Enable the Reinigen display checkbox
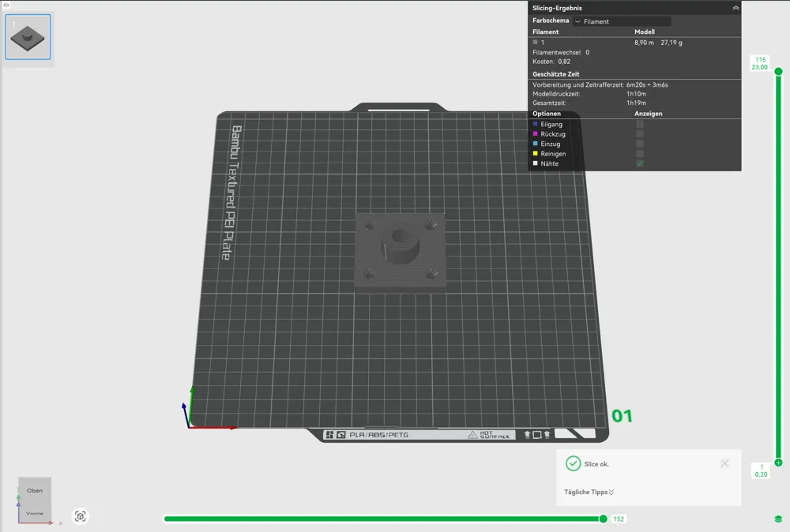 (640, 153)
